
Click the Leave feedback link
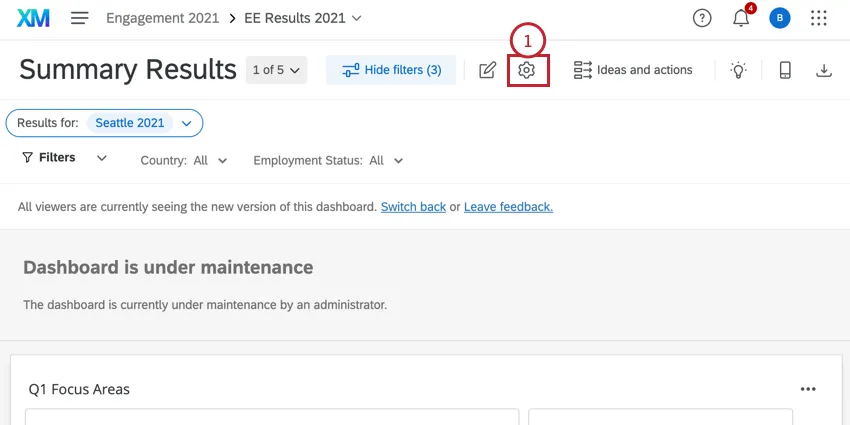pos(508,207)
